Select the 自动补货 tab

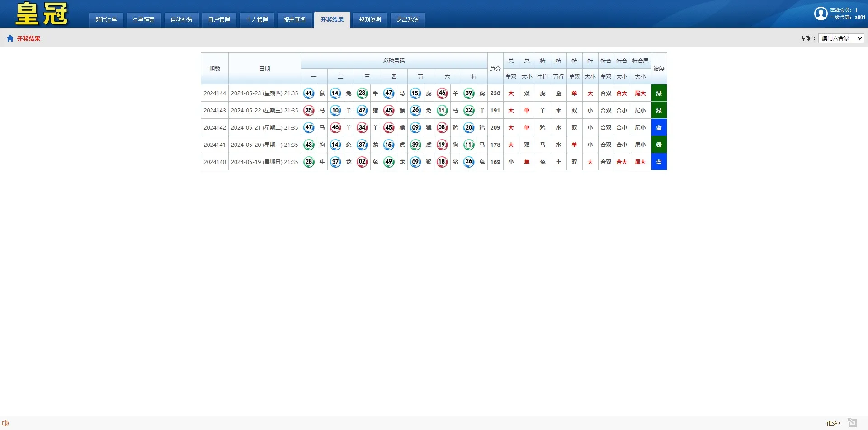coord(181,20)
